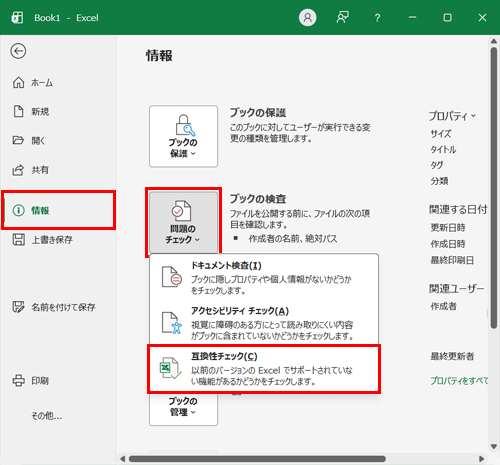Choose アクセシビリティ チェック(A) menu entry

[264, 323]
